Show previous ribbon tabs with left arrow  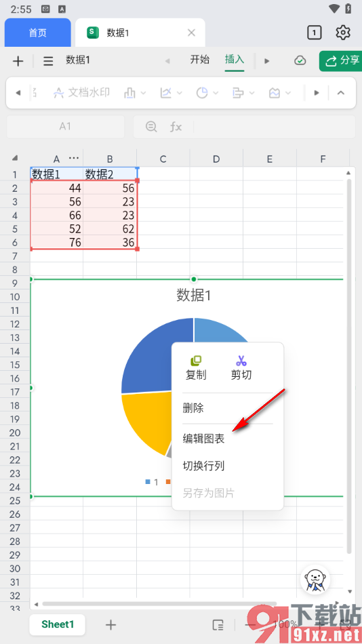click(167, 61)
